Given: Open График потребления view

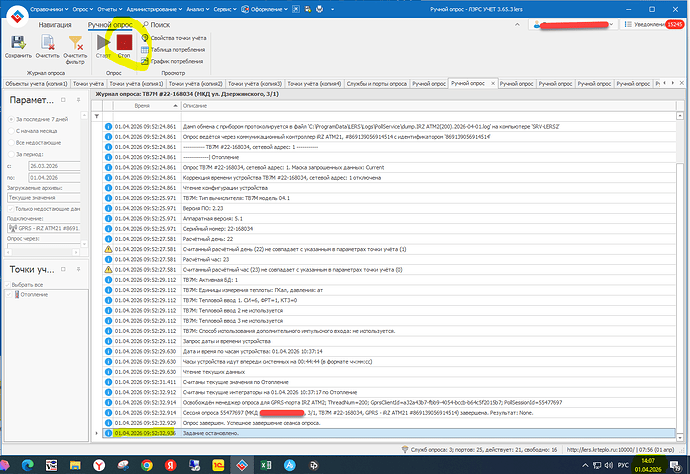Looking at the screenshot, I should [x=180, y=61].
